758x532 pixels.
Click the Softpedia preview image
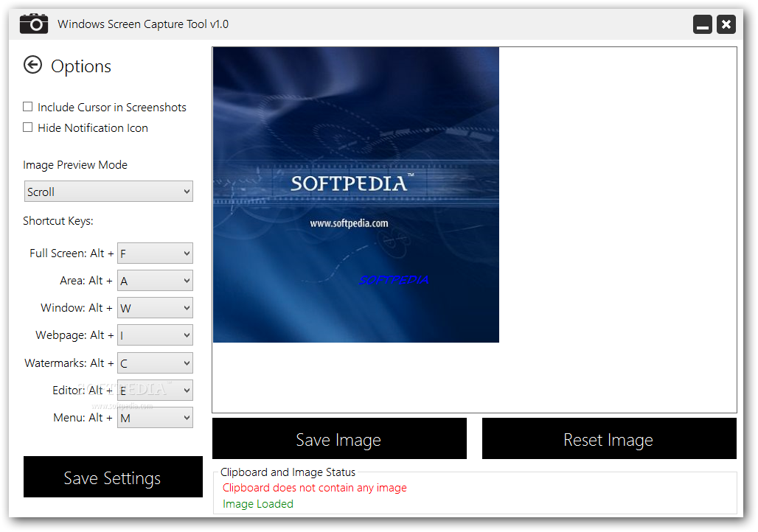click(x=356, y=195)
